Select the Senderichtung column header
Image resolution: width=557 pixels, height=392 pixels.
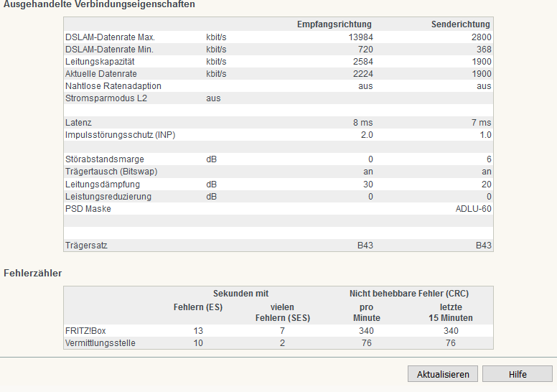point(460,24)
